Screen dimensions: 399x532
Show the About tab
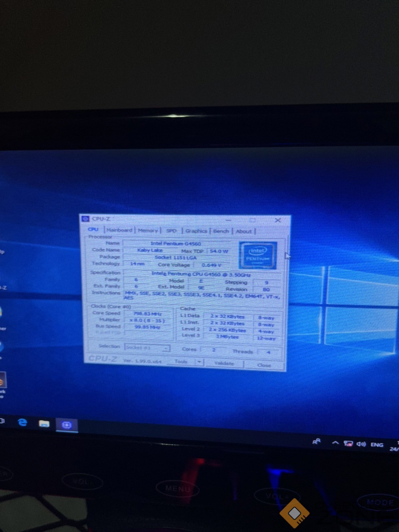[x=243, y=231]
